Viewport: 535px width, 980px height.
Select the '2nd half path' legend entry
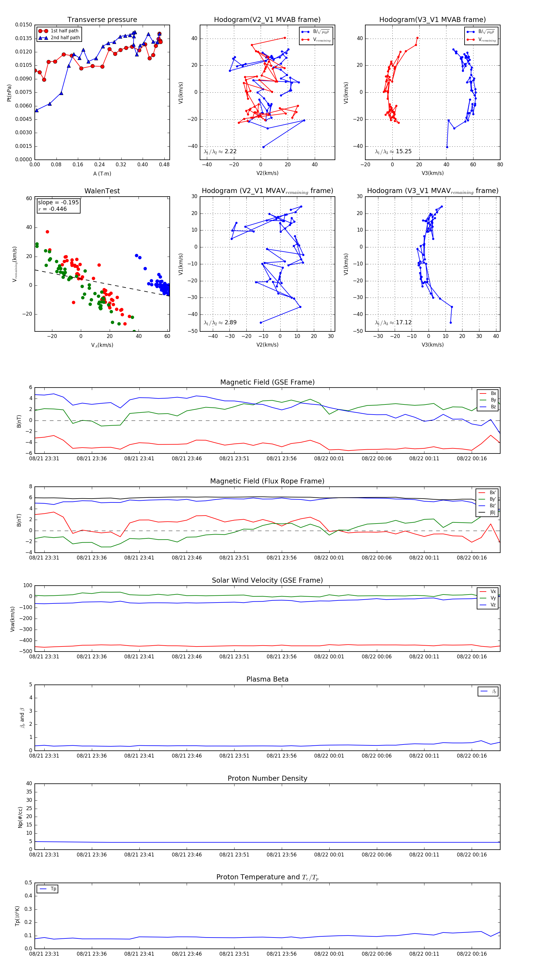pyautogui.click(x=59, y=38)
